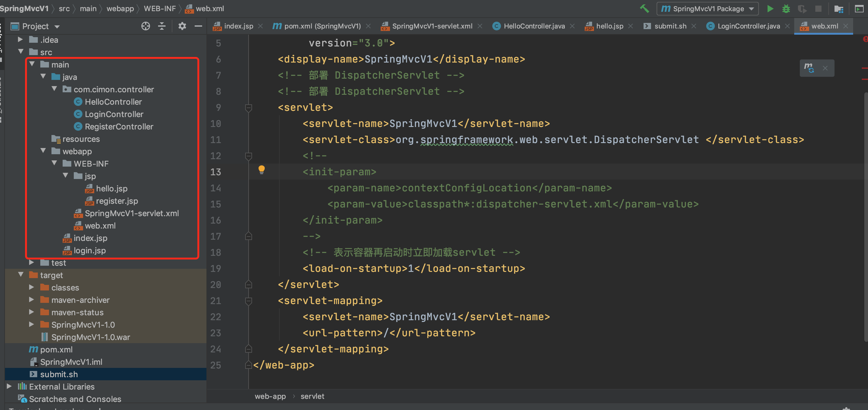Run the SpringMvcV1 Package configuration
868x410 pixels.
click(x=770, y=8)
